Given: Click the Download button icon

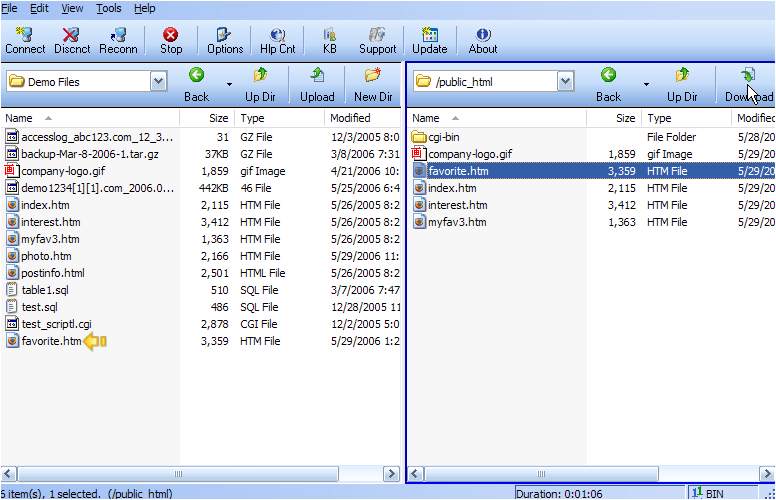Looking at the screenshot, I should coord(749,85).
